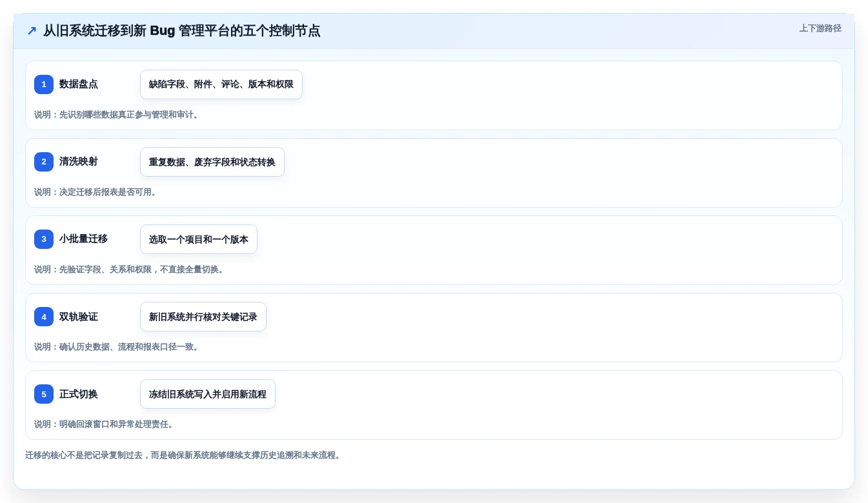Click the step number 1 badge
868x503 pixels.
[x=44, y=84]
